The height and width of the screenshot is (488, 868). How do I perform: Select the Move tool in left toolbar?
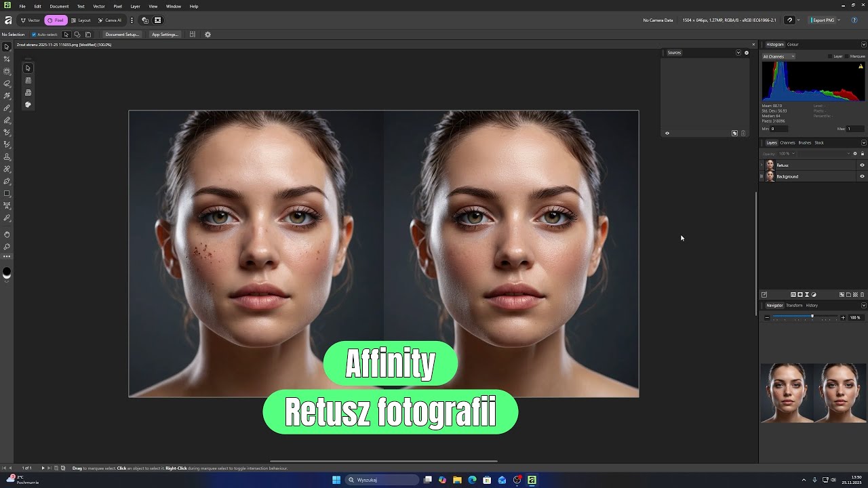[7, 47]
